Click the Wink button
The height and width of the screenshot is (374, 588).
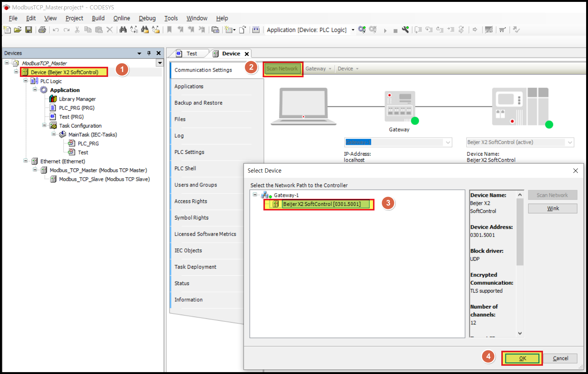(553, 208)
